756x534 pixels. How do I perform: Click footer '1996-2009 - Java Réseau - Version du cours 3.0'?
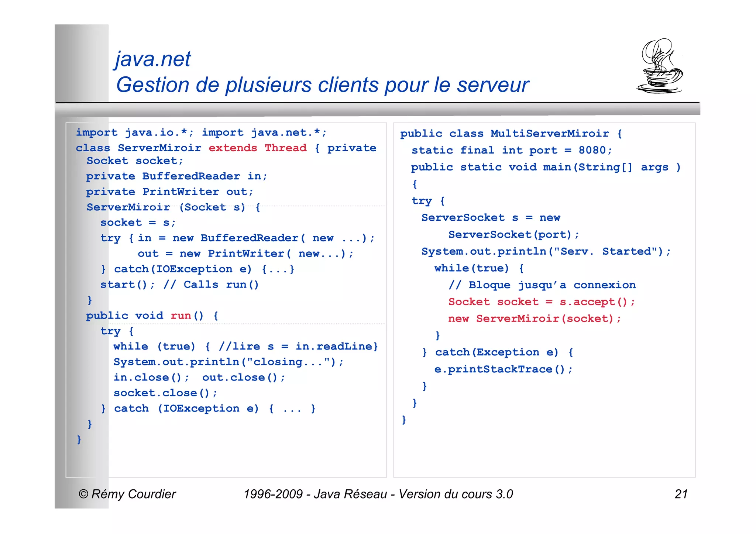(x=378, y=494)
